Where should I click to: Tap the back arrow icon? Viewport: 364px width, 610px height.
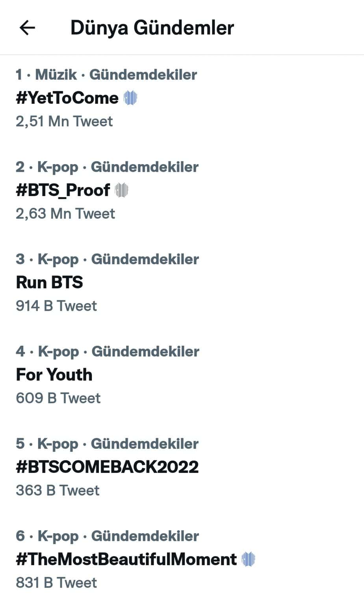point(27,28)
